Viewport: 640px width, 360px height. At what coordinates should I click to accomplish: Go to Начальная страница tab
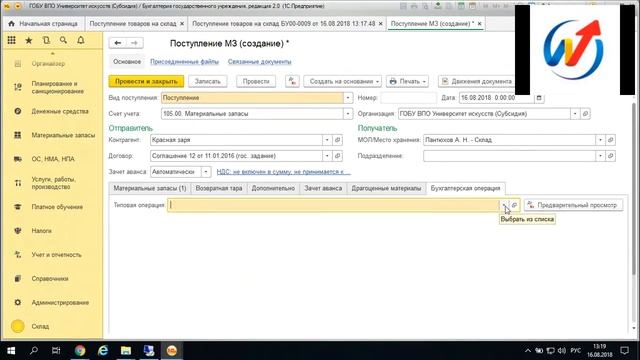pyautogui.click(x=43, y=24)
